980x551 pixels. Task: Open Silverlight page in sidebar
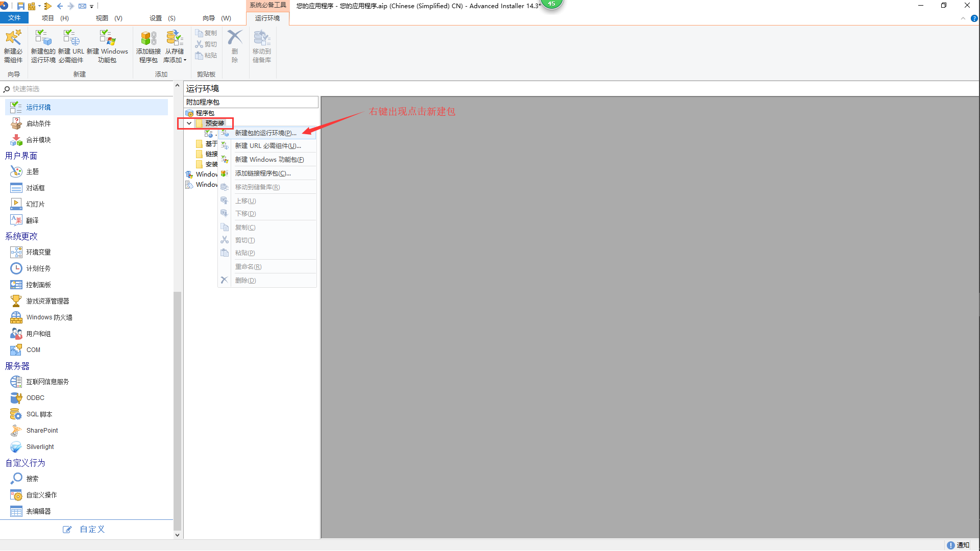point(40,447)
